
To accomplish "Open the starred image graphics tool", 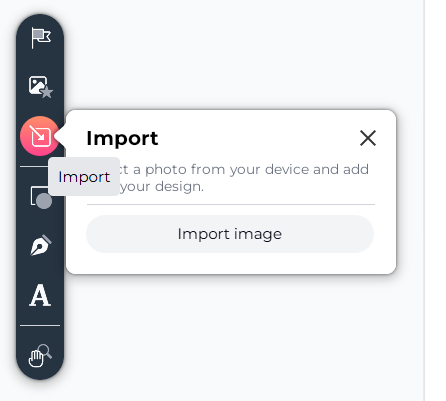I will 41,87.
